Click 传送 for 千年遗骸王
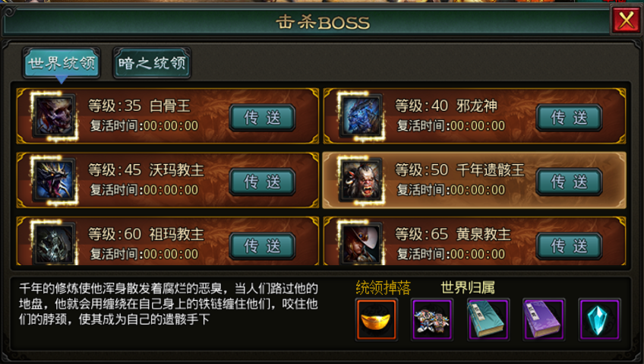This screenshot has height=364, width=644. point(569,182)
